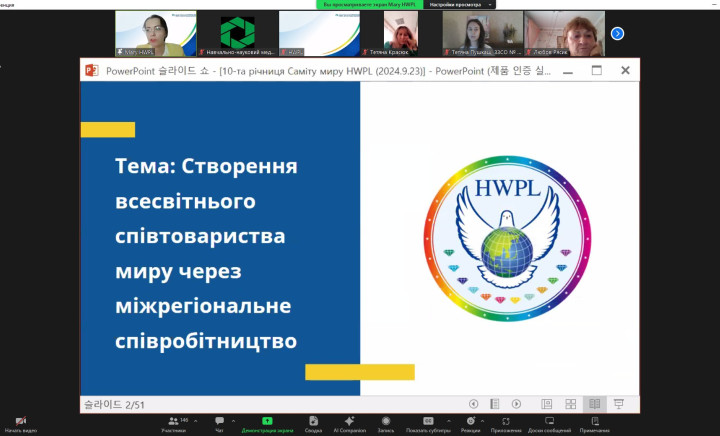
Task: Toggle the CC Show Subtitles icon
Action: [x=428, y=421]
